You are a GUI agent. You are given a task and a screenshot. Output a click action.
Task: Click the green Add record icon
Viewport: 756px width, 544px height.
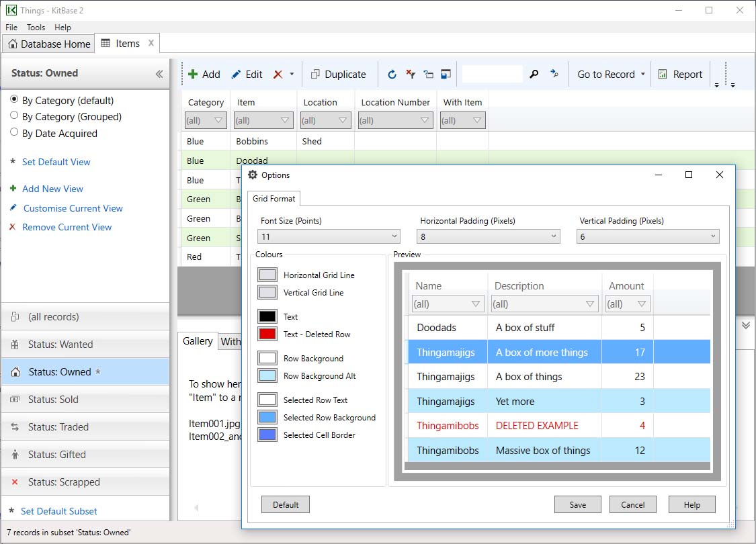(193, 74)
